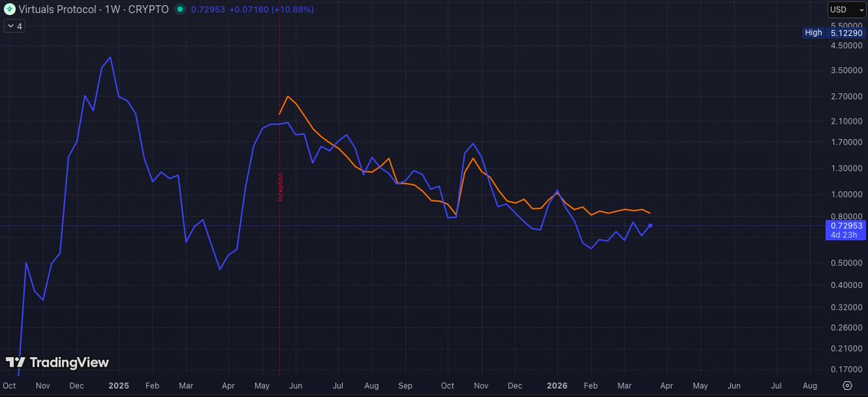Open the TradingView logo link
The width and height of the screenshot is (868, 397).
(57, 362)
